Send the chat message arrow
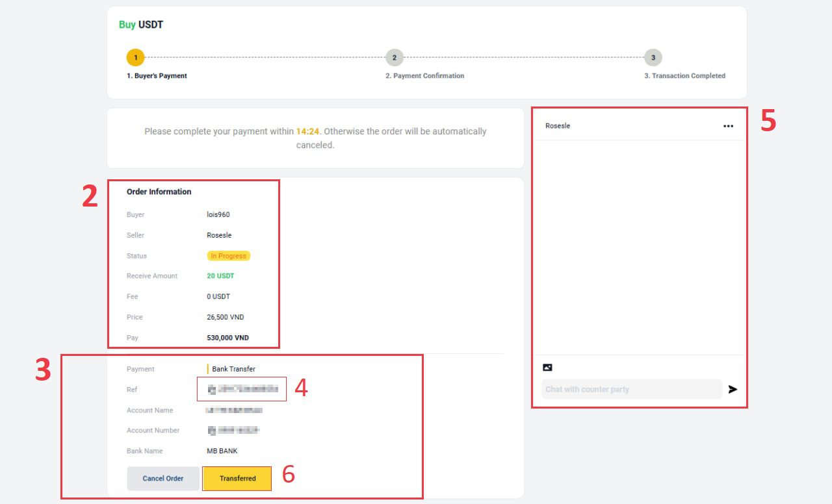 tap(733, 389)
